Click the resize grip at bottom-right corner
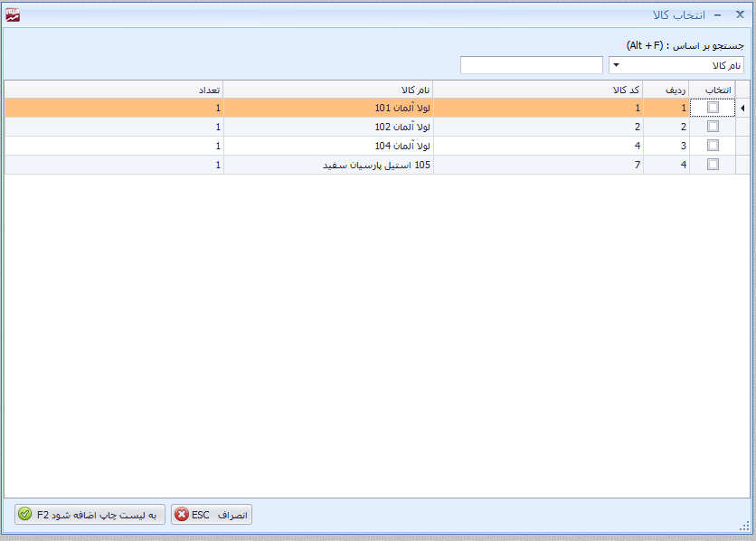756x541 pixels. tap(744, 527)
